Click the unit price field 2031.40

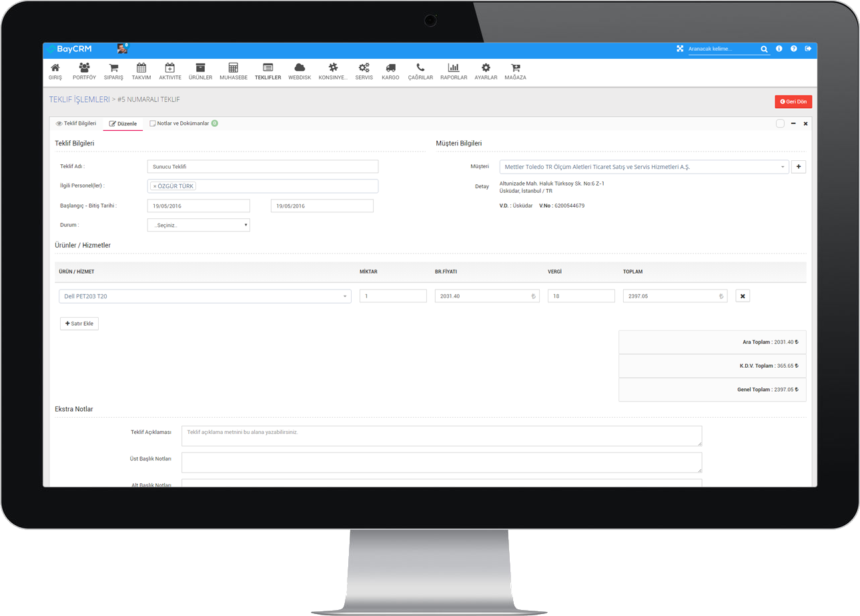point(487,296)
